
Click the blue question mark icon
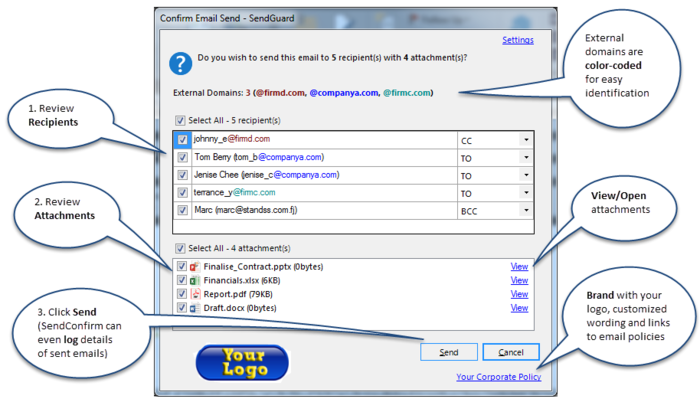click(180, 63)
